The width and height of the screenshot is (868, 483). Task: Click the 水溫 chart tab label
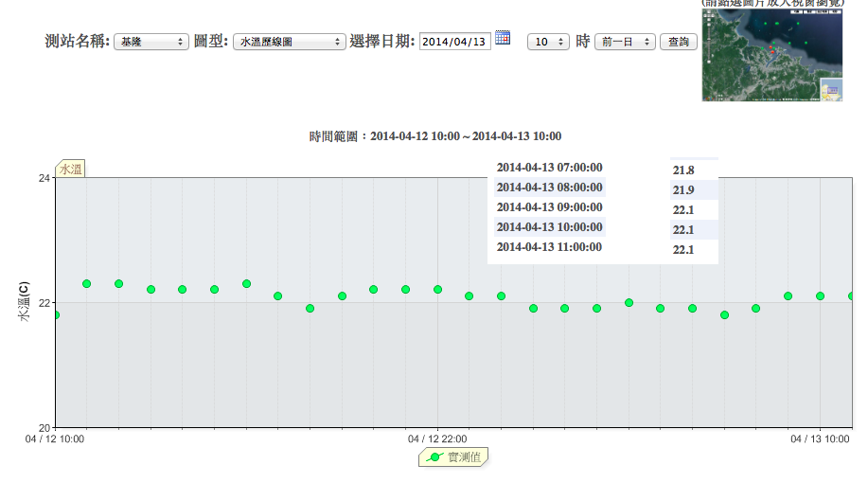click(70, 169)
